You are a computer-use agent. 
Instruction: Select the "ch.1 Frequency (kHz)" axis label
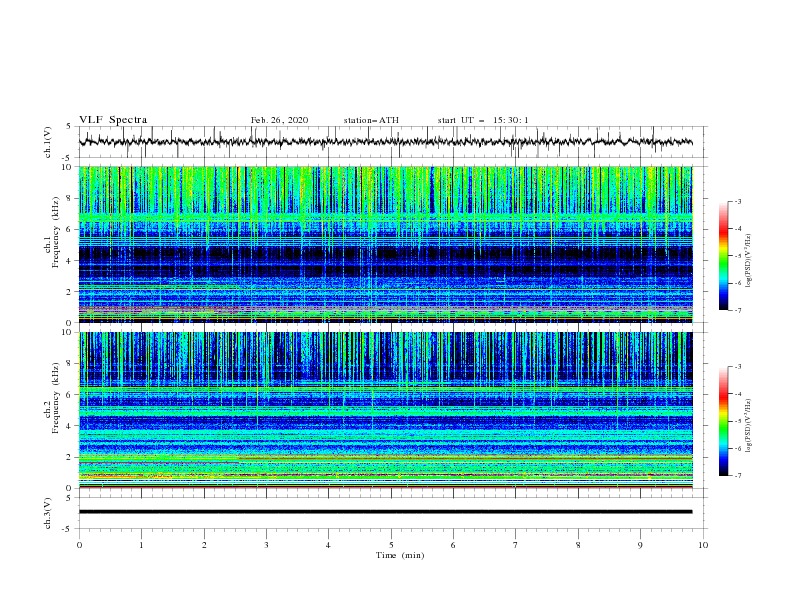53,233
